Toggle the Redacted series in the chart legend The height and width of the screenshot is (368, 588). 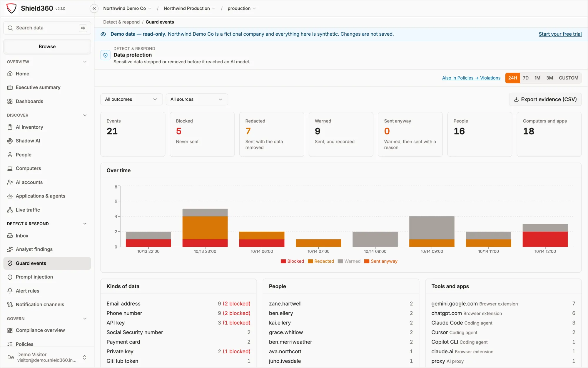(x=321, y=261)
